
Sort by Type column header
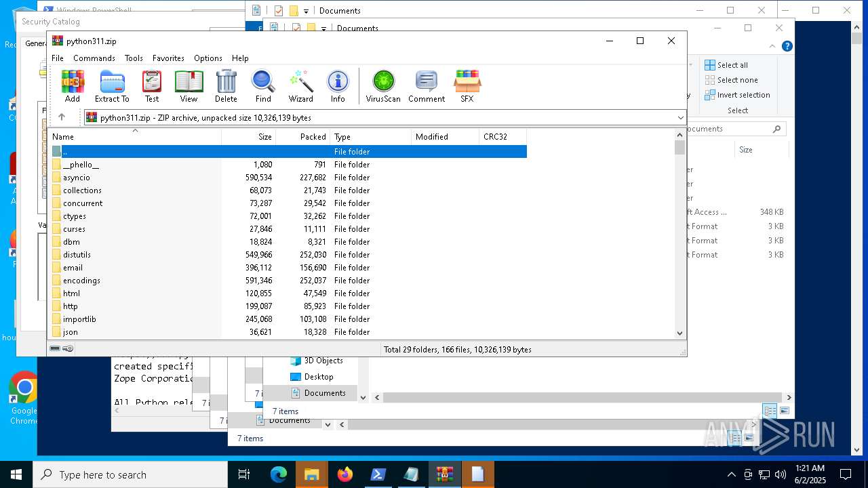pos(371,137)
